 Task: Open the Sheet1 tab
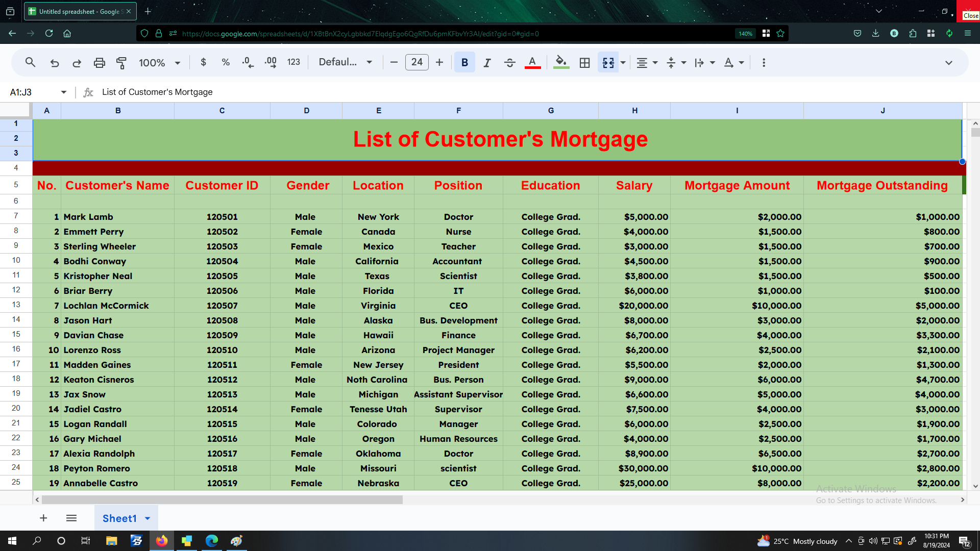(119, 518)
